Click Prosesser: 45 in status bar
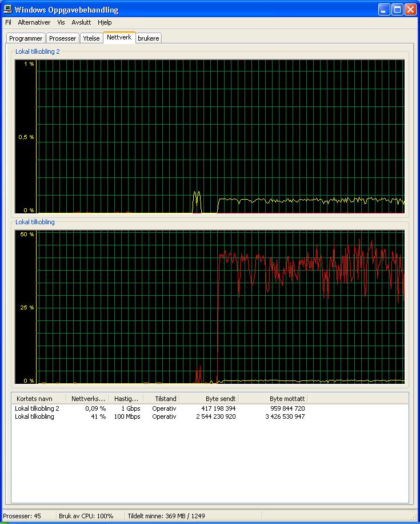The image size is (420, 524). coord(22,516)
